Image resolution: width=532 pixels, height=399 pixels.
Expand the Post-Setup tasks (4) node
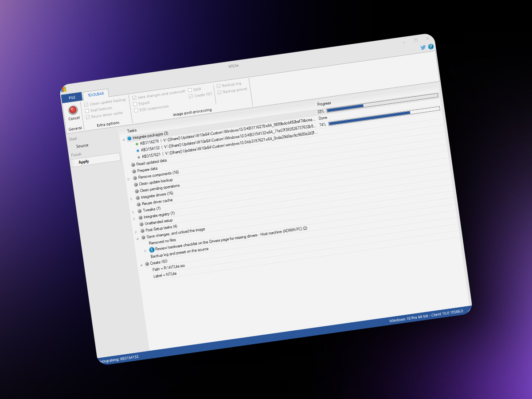[137, 231]
